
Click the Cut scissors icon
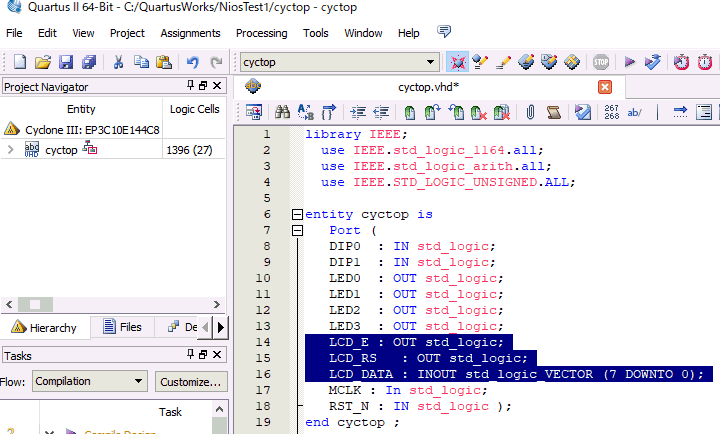[118, 62]
